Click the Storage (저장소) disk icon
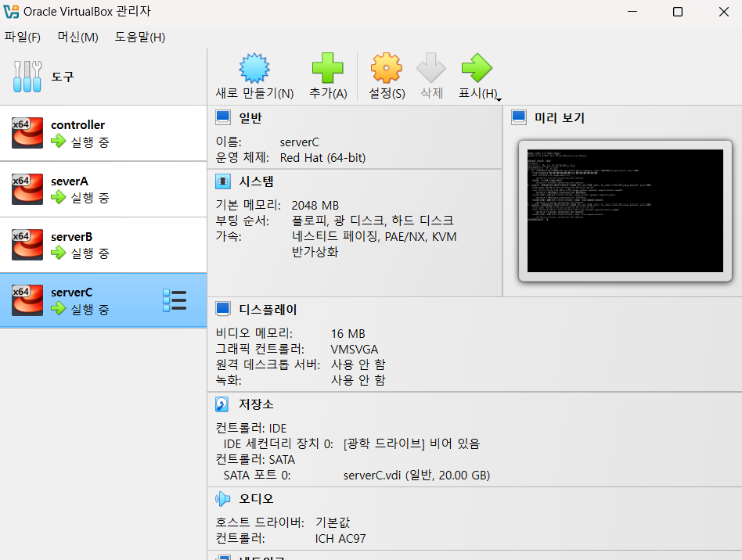Image resolution: width=742 pixels, height=560 pixels. click(222, 404)
